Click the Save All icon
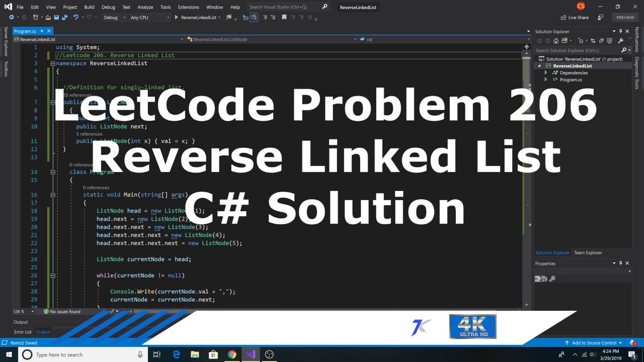 coord(64,17)
